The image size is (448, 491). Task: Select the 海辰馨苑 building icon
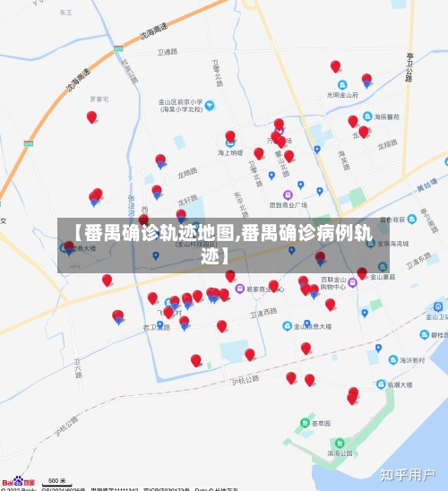pyautogui.click(x=367, y=116)
